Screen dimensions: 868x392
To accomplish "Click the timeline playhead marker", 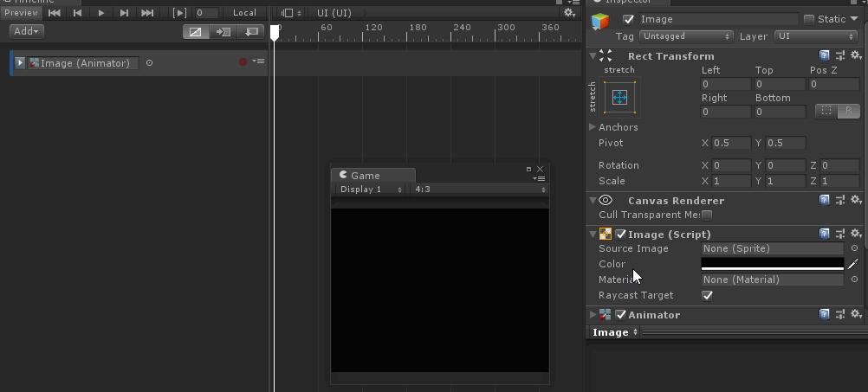I will [275, 32].
